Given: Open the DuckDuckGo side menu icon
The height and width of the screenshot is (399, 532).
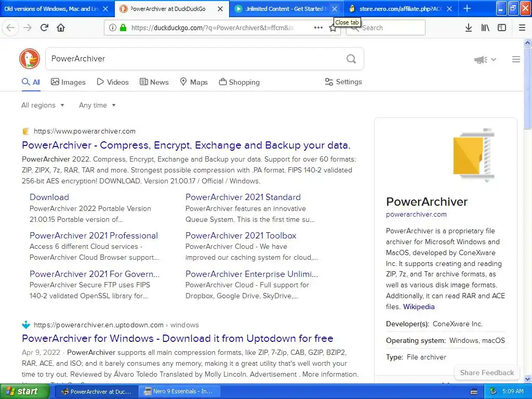Looking at the screenshot, I should (x=516, y=59).
